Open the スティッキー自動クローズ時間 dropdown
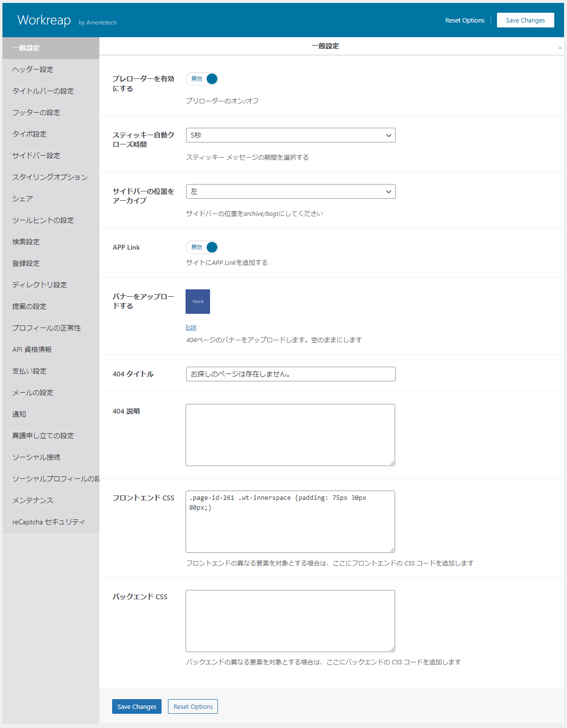The width and height of the screenshot is (567, 728). pos(290,135)
